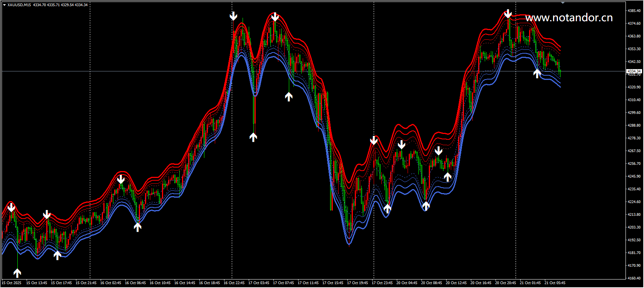The height and width of the screenshot is (288, 644).
Task: Click the 17 Oct 15:45 time label
Action: [x=333, y=283]
